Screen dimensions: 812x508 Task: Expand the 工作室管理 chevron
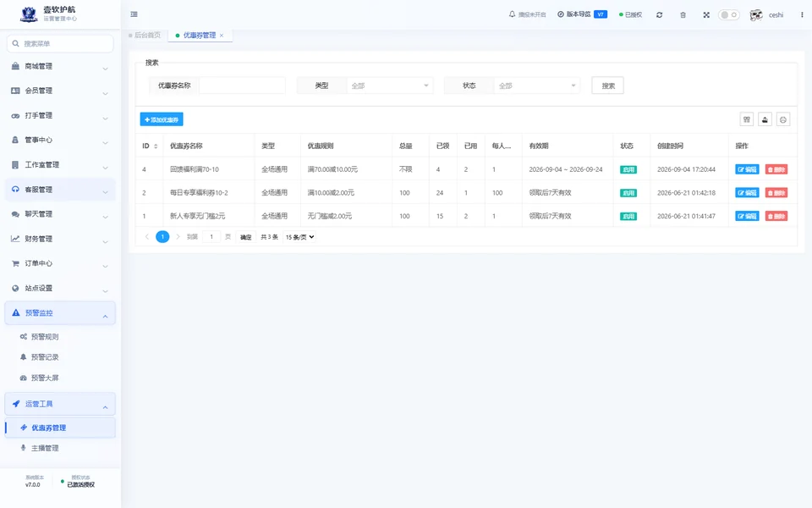105,168
